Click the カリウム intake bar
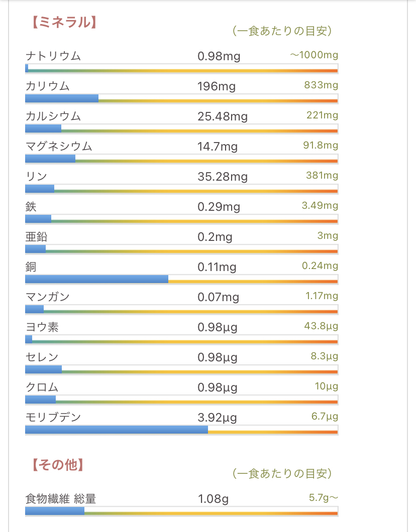This screenshot has width=416, height=532. (181, 99)
